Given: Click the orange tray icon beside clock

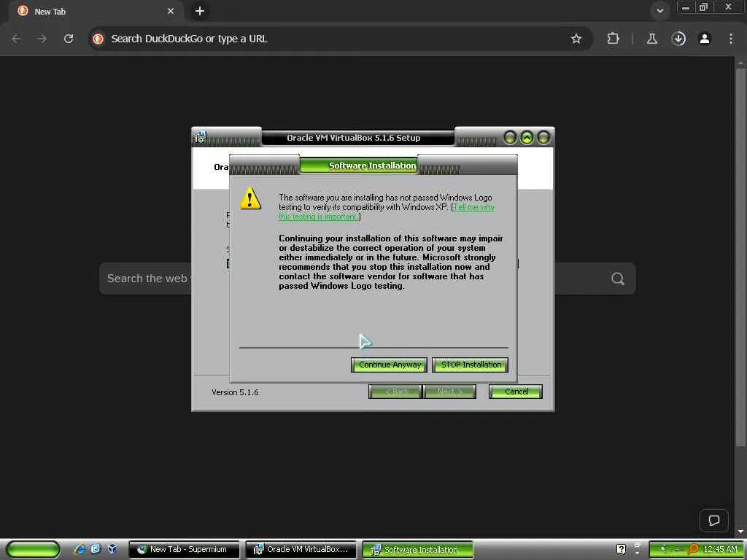Looking at the screenshot, I should (x=693, y=549).
